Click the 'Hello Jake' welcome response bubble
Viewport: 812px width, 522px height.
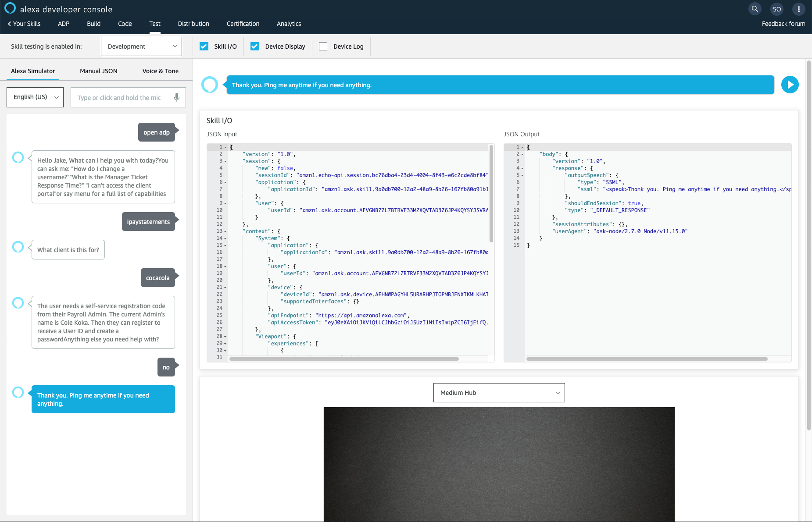[103, 177]
